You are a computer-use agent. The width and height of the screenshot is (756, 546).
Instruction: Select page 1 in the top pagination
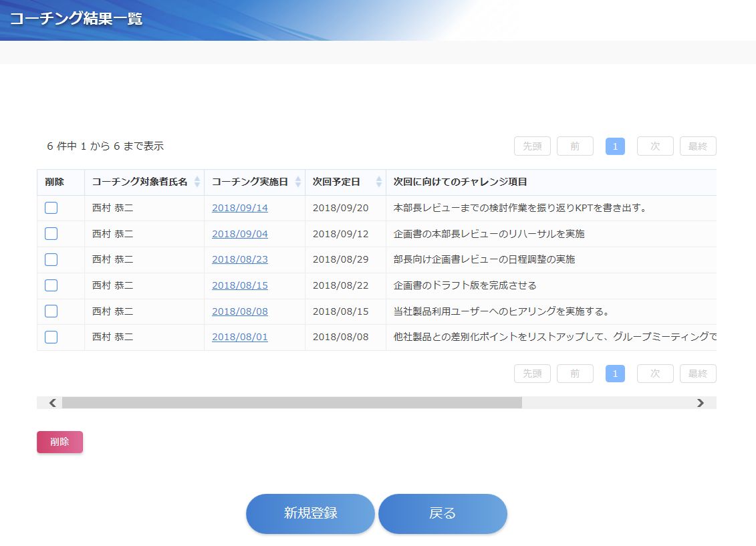click(x=615, y=146)
